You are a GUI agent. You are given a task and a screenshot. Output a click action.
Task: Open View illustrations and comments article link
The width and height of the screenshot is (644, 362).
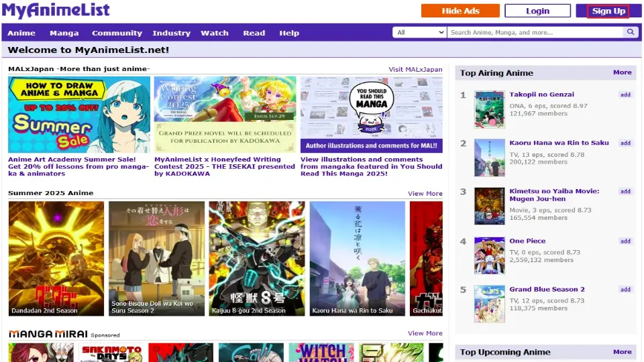(371, 166)
